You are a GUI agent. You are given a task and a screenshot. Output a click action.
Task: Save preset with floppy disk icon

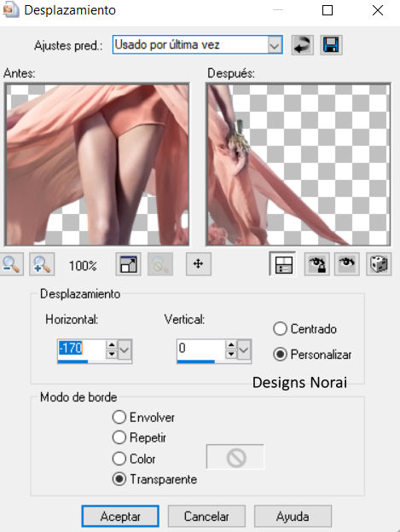click(331, 45)
